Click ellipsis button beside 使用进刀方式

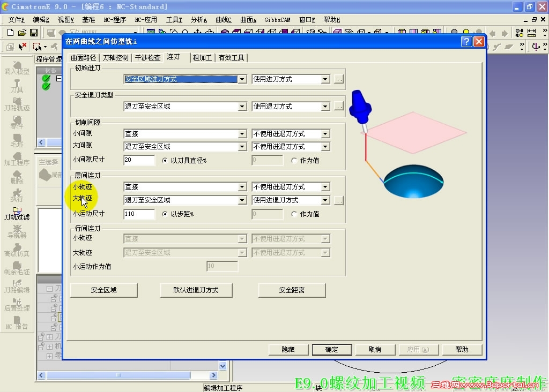coord(339,79)
